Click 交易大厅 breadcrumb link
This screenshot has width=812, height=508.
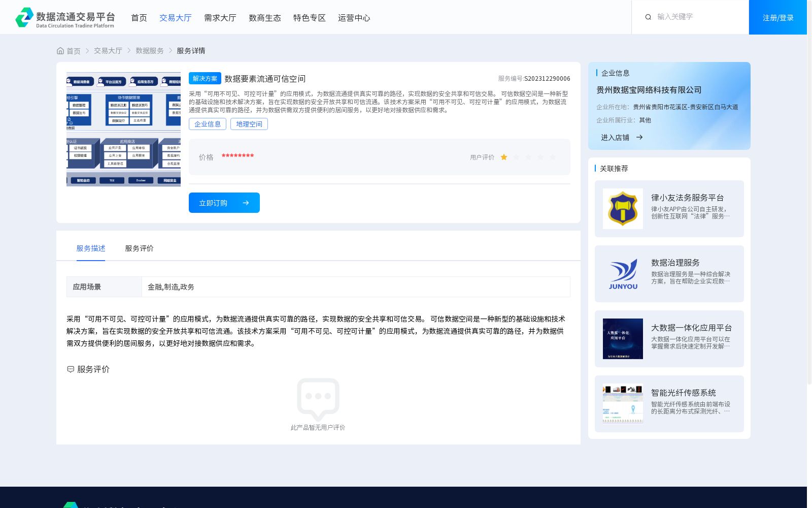(x=108, y=51)
